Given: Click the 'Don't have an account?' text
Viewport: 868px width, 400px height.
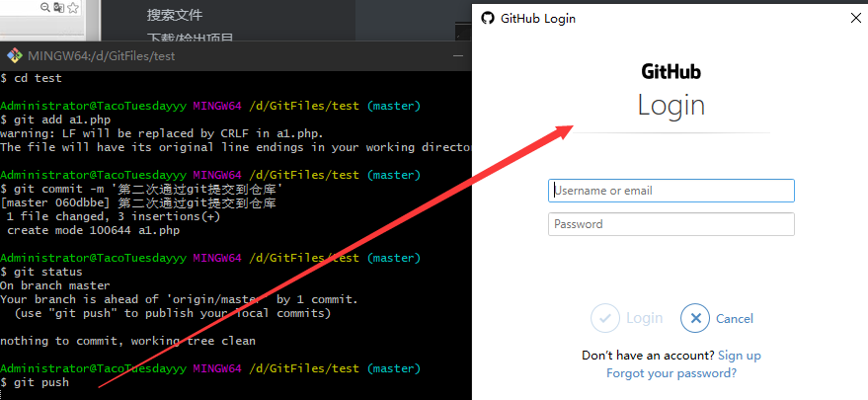Looking at the screenshot, I should 648,356.
